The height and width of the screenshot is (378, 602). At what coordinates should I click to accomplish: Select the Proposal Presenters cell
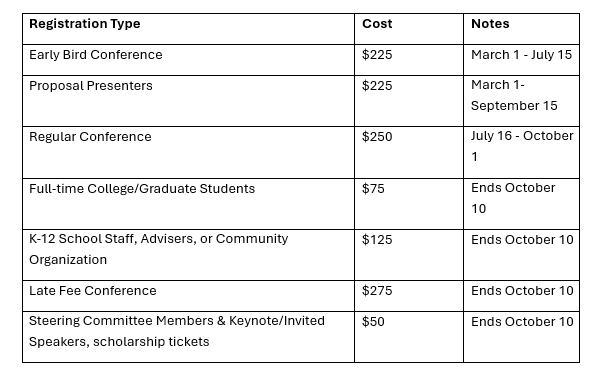[188, 101]
